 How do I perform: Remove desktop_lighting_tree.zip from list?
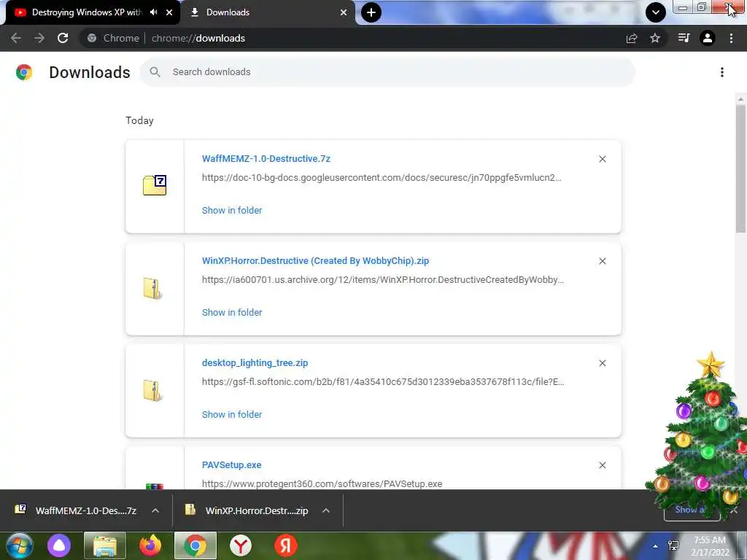[602, 363]
